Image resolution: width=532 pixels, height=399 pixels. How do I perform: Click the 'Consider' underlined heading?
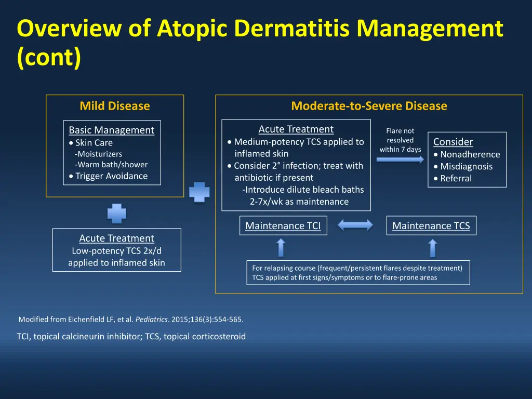[453, 142]
